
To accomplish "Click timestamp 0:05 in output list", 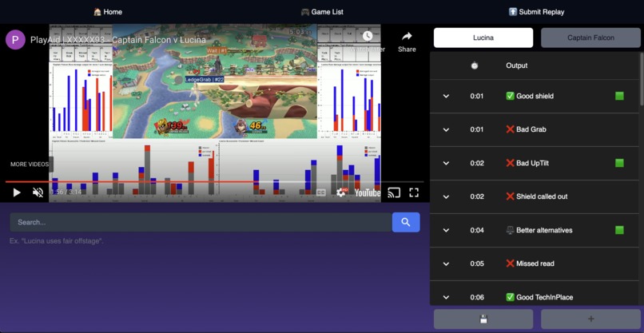I will pyautogui.click(x=477, y=264).
